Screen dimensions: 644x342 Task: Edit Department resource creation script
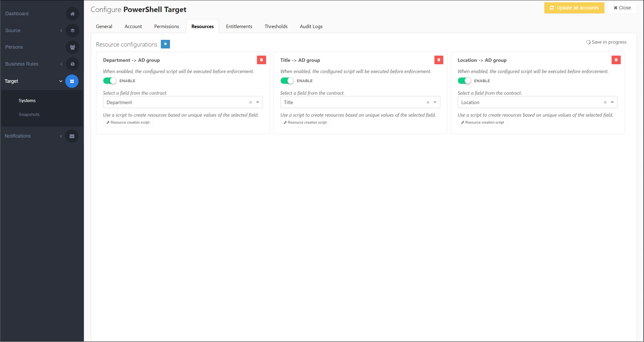[128, 123]
